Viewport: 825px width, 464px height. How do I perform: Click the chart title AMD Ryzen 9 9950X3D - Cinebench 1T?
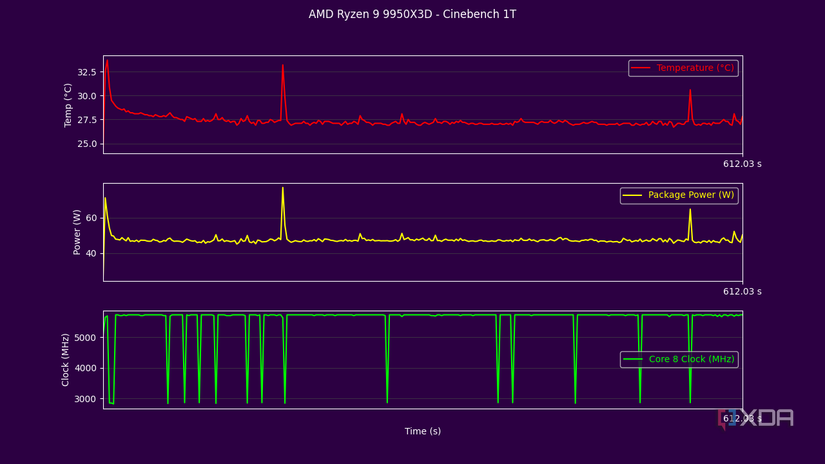point(412,14)
